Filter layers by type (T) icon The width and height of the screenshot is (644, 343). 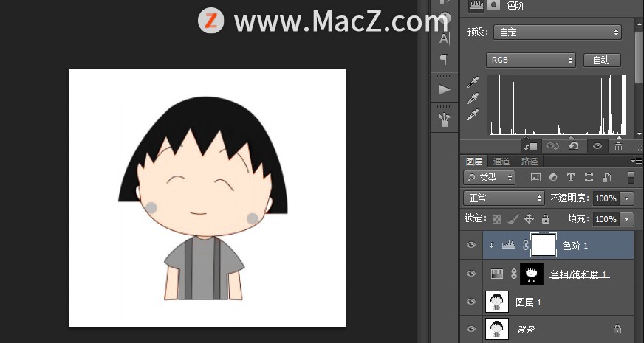[x=570, y=177]
